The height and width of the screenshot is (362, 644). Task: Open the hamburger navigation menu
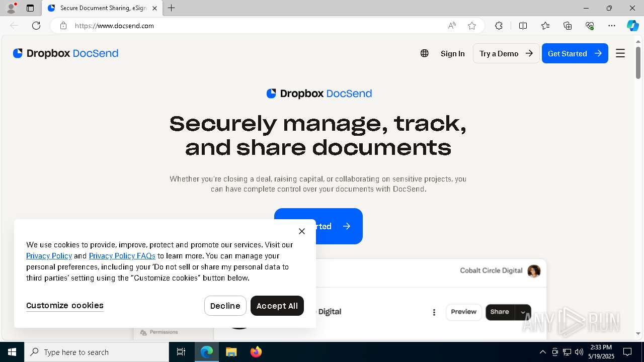(x=620, y=53)
